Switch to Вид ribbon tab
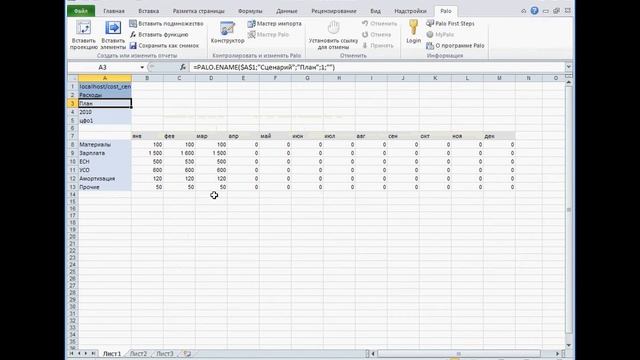 [375, 11]
